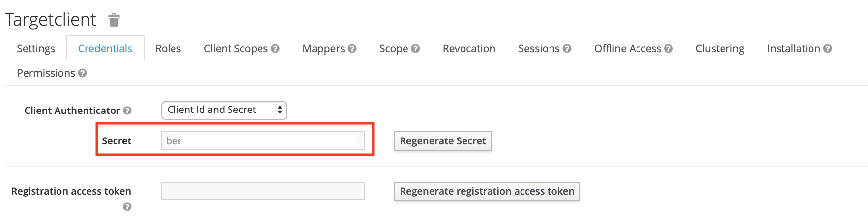Click help icon next to Sessions
Screen dimensions: 868x223
567,49
